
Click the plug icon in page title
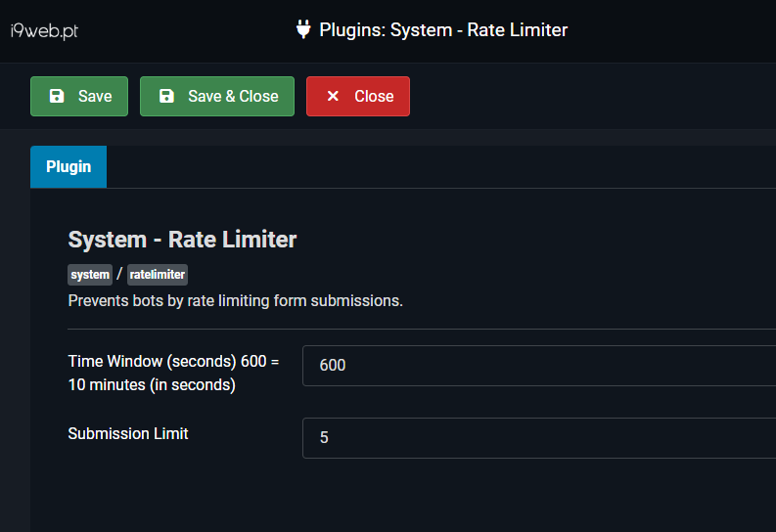click(303, 29)
